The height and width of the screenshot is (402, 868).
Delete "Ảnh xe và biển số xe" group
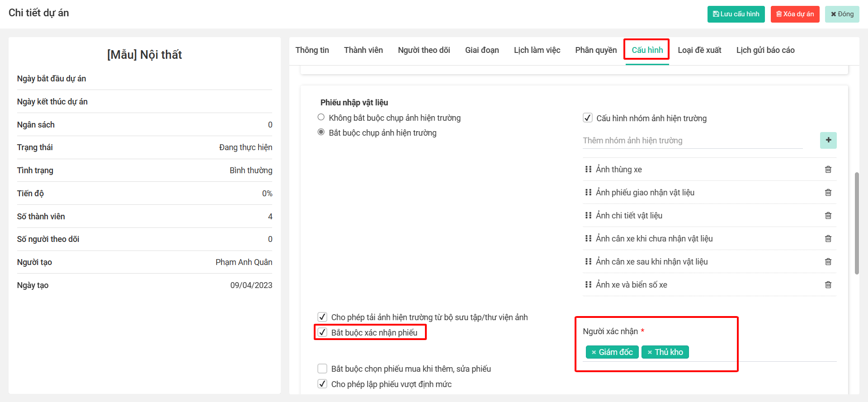[x=828, y=285]
